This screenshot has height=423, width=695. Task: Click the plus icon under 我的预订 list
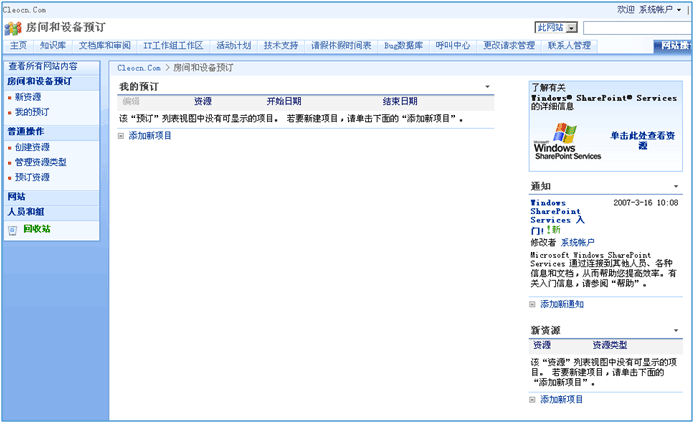[122, 135]
